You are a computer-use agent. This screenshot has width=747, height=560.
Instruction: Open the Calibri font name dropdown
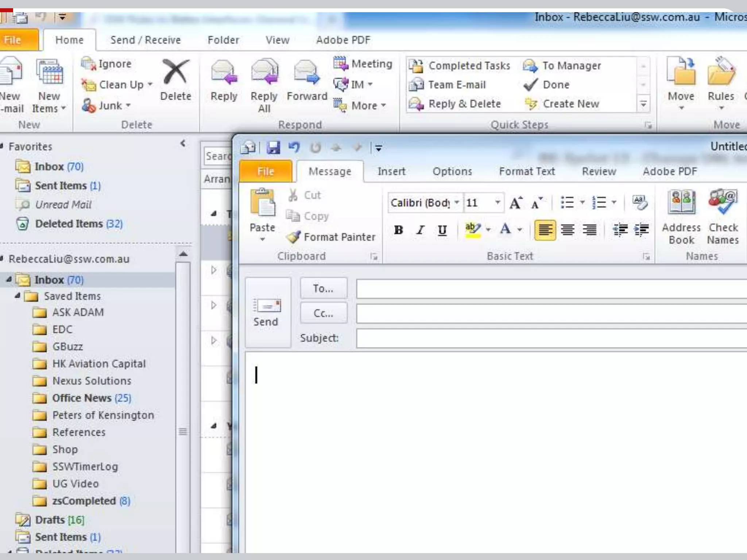(x=457, y=202)
